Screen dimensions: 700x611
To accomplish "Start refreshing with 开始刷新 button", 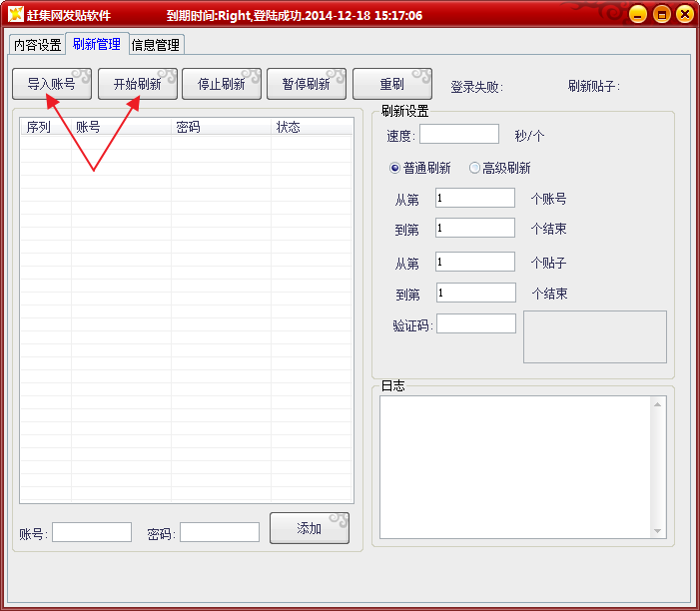I will (138, 84).
